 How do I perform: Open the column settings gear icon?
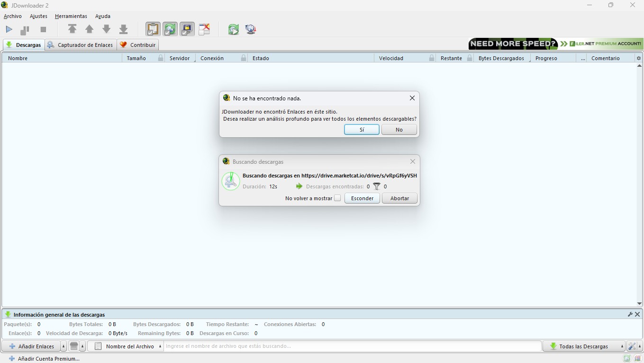[x=639, y=58]
